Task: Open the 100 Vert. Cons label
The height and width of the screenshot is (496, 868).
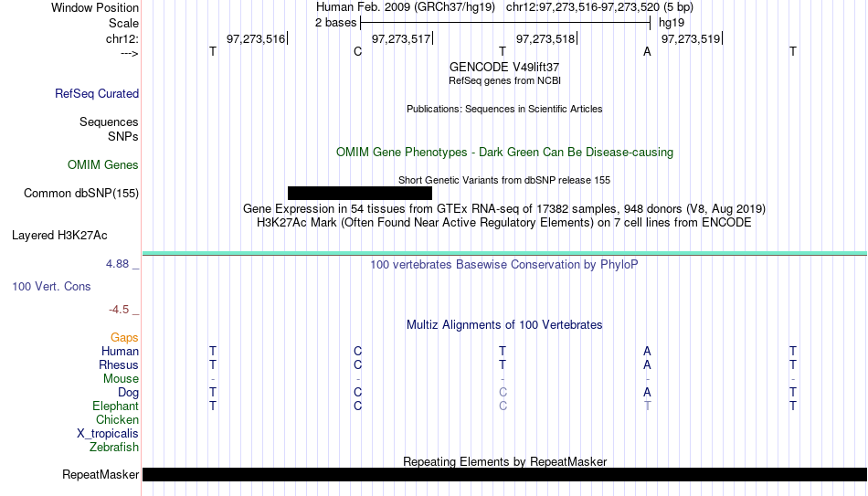Action: click(51, 286)
